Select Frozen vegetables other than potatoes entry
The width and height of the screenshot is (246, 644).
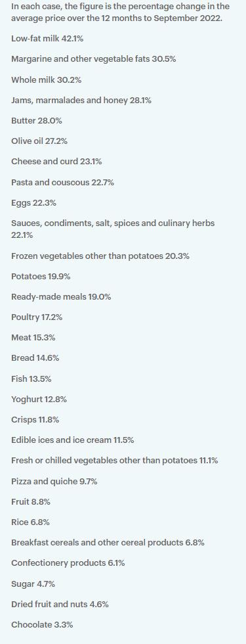point(100,256)
